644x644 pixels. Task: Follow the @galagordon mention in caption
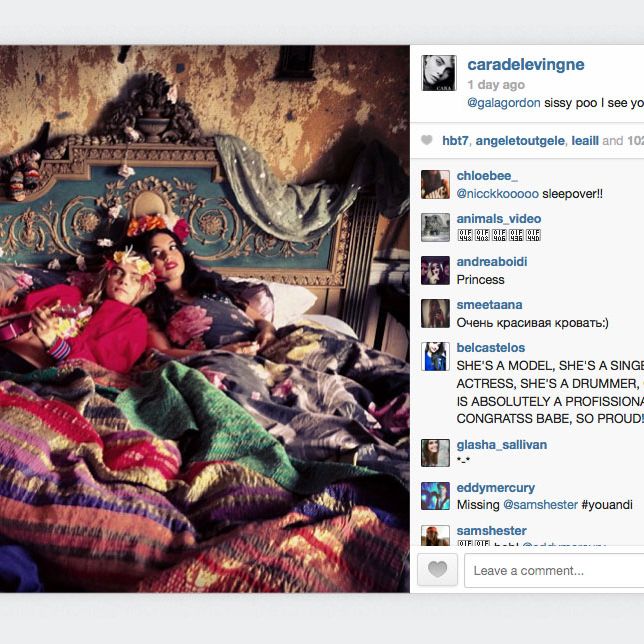coord(504,103)
